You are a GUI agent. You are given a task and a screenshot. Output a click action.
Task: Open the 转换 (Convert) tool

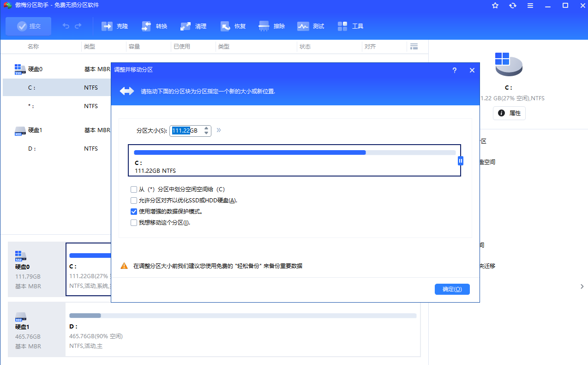coord(154,26)
